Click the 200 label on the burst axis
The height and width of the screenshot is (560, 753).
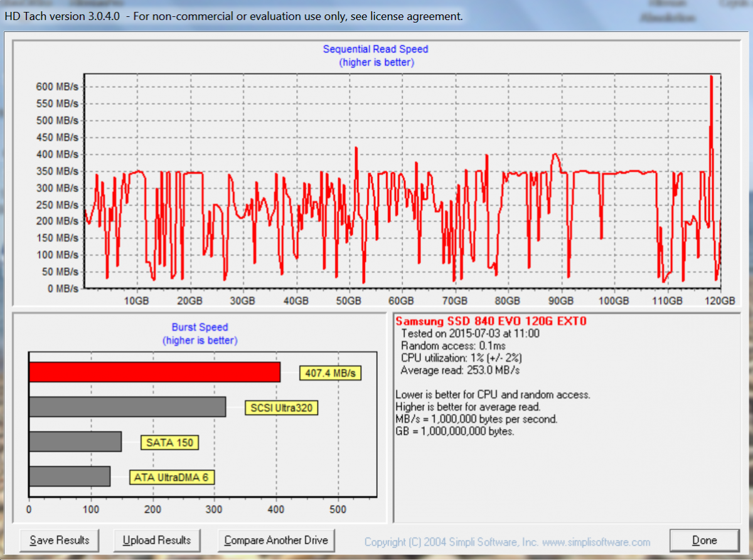152,508
